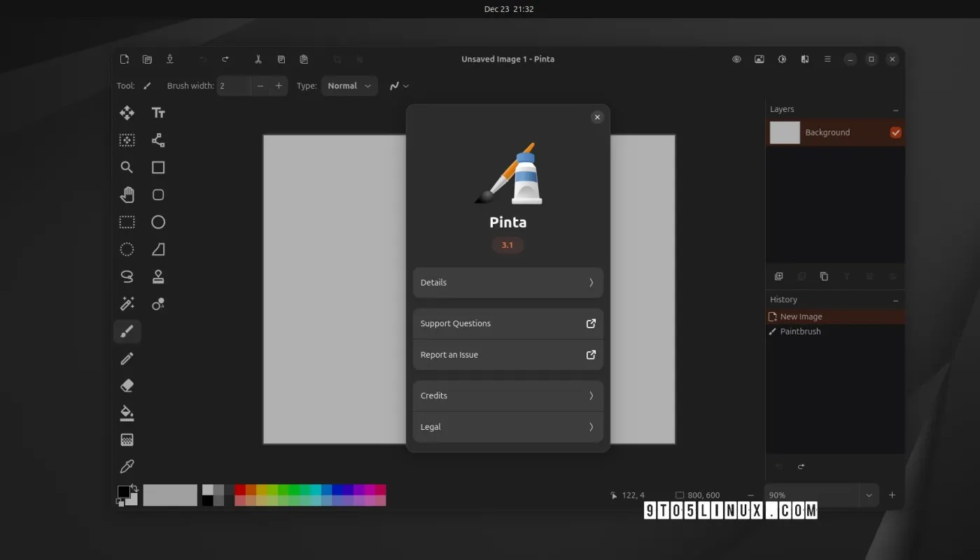Click Report an Issue link
The height and width of the screenshot is (560, 980).
click(x=507, y=355)
